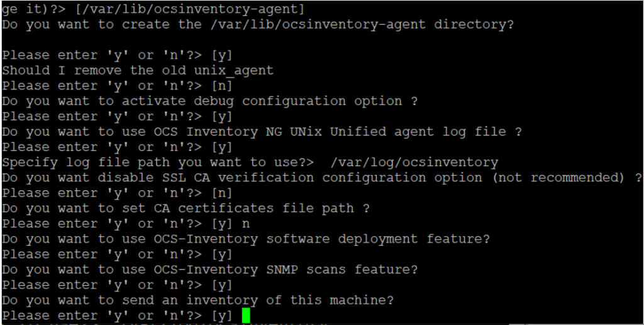Screen dimensions: 644x325
Task: Click the CA certificates file path question
Action: click(x=186, y=208)
